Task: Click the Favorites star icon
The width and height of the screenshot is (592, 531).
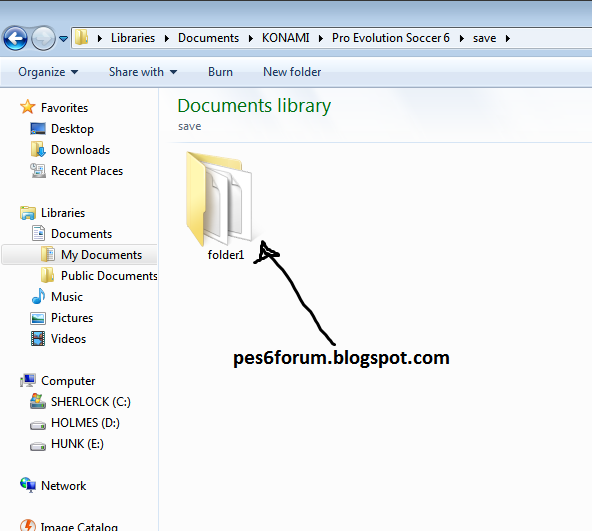Action: tap(28, 107)
